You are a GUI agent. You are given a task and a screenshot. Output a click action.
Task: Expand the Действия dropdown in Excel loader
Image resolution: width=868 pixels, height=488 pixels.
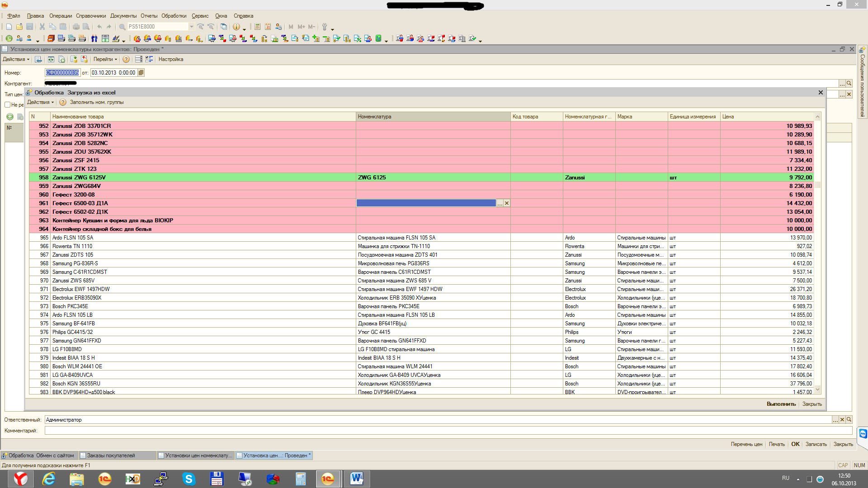point(40,102)
